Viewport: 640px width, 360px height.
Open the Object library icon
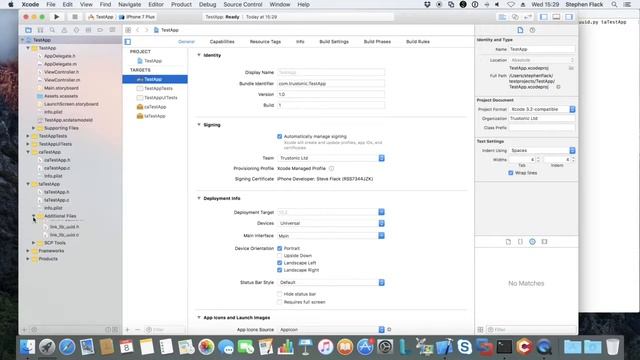(532, 242)
